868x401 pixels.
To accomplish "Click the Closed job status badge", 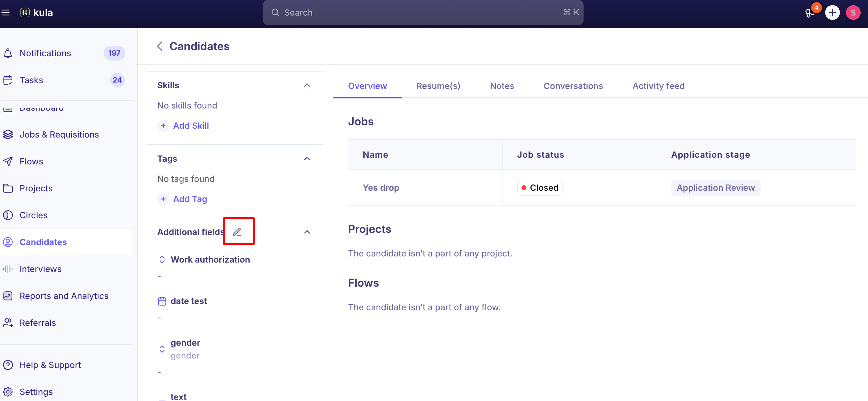I will point(540,188).
